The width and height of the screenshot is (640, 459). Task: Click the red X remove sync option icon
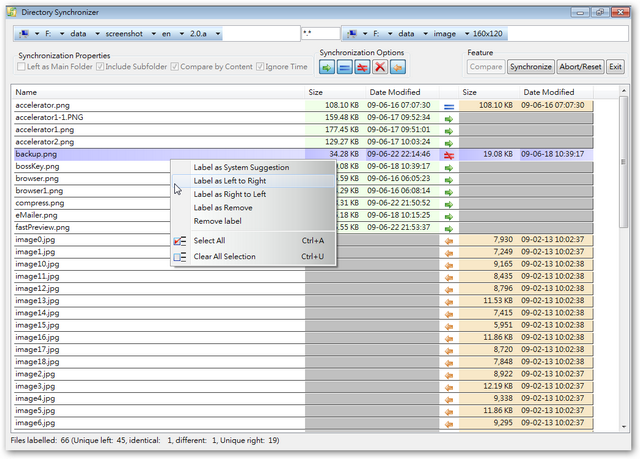(379, 67)
